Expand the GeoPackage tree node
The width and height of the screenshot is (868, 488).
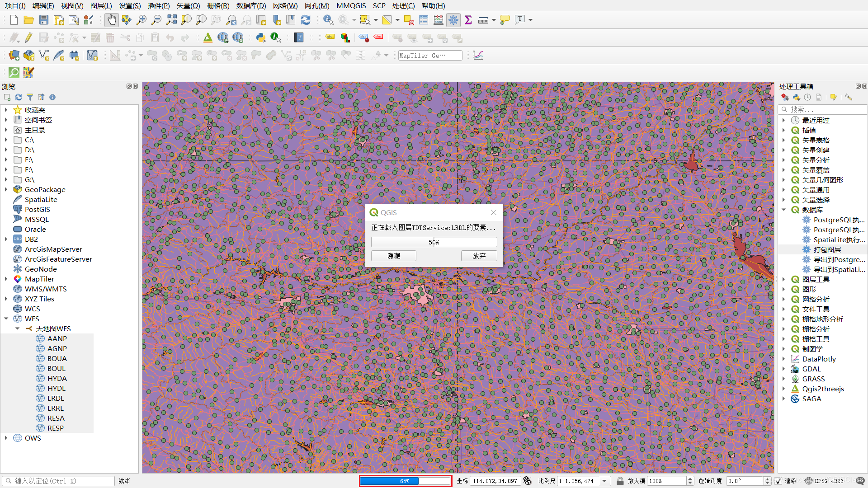(6, 189)
